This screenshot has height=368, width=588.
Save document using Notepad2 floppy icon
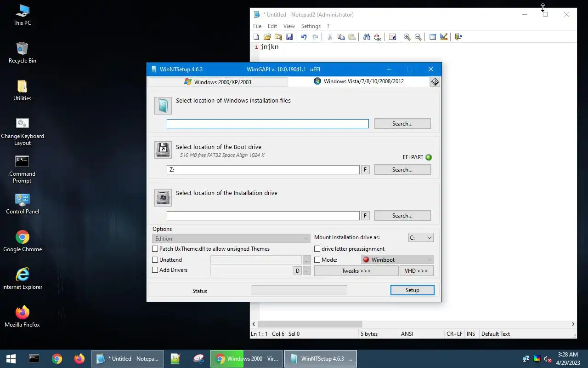289,37
